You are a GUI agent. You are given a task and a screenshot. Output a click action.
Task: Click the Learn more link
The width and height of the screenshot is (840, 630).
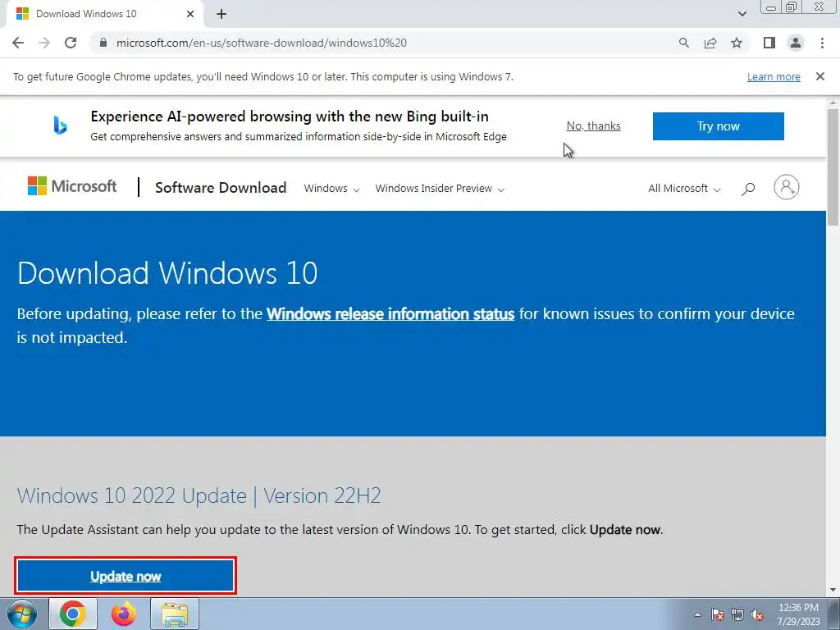point(774,76)
